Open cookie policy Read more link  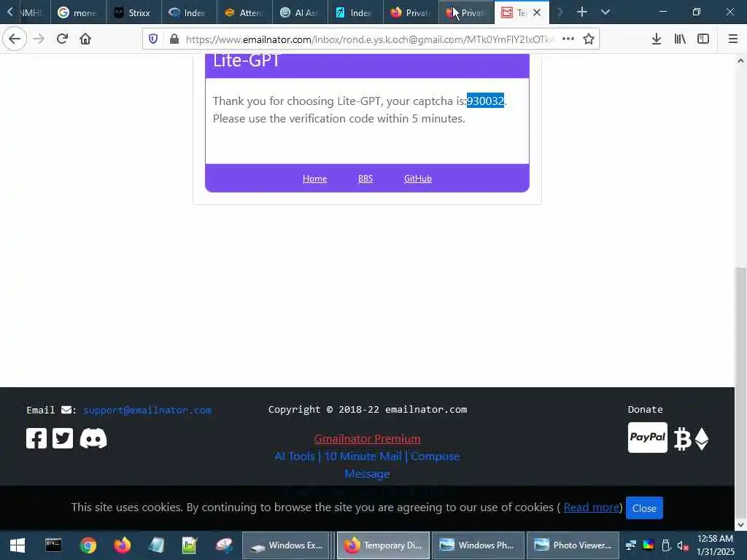(x=591, y=507)
